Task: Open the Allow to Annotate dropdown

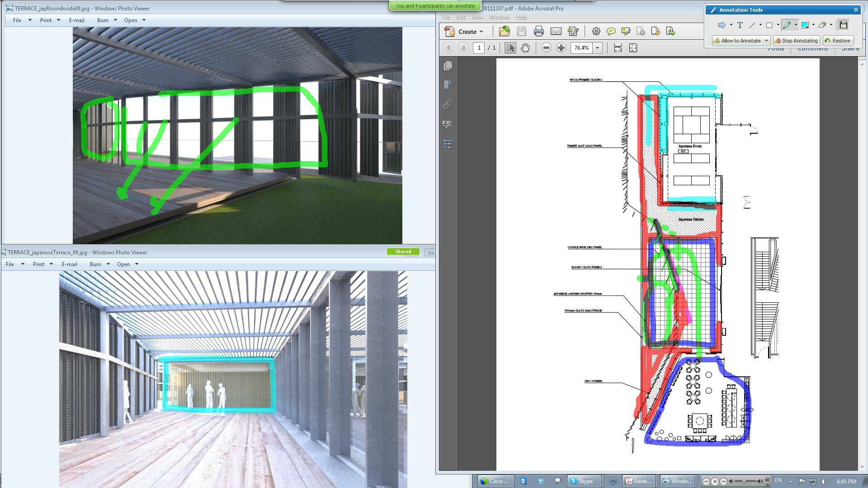Action: 741,41
